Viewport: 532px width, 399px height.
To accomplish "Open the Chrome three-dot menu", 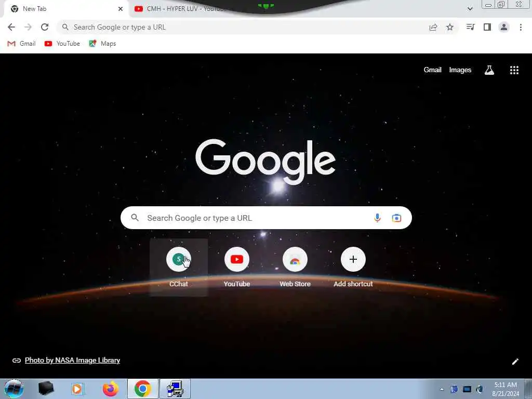I will pos(521,27).
